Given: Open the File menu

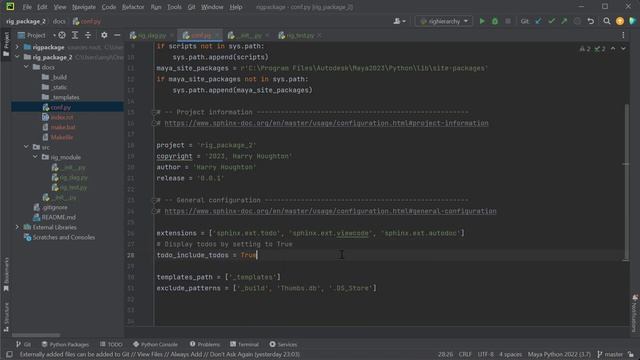Looking at the screenshot, I should pyautogui.click(x=27, y=7).
